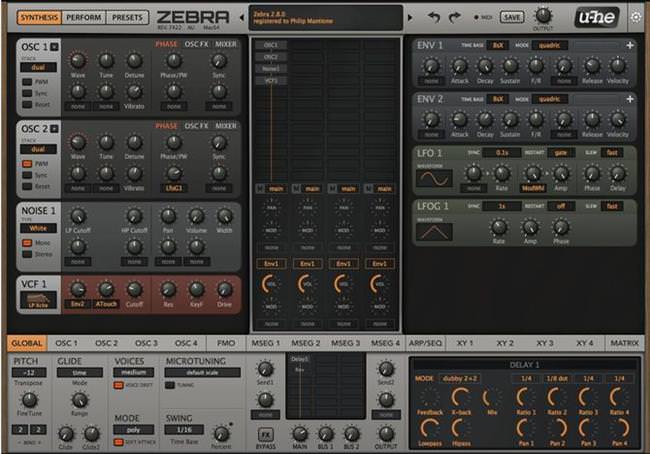Image resolution: width=650 pixels, height=454 pixels.
Task: Open Glide mode 'time' dropdown
Action: tap(80, 372)
